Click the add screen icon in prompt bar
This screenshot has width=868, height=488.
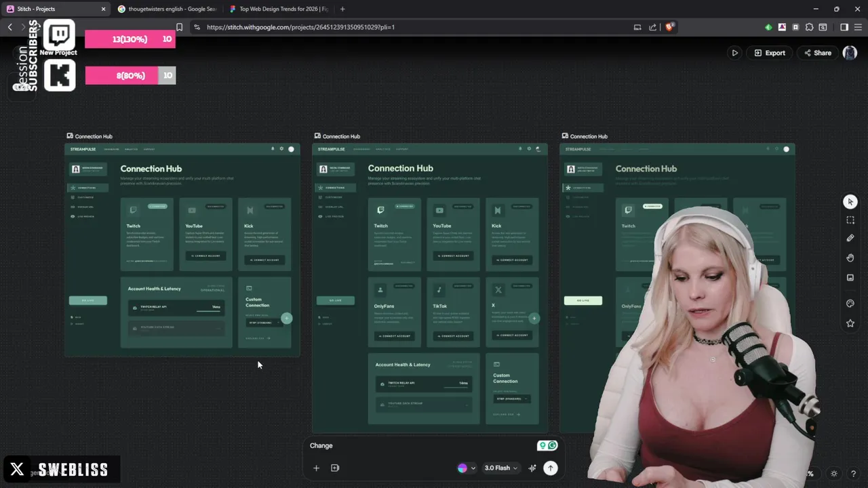(335, 468)
